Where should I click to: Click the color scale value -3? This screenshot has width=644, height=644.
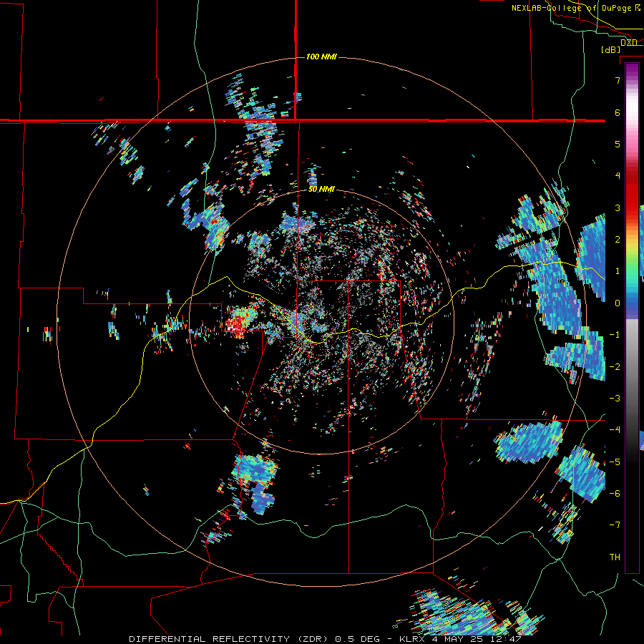pos(615,399)
